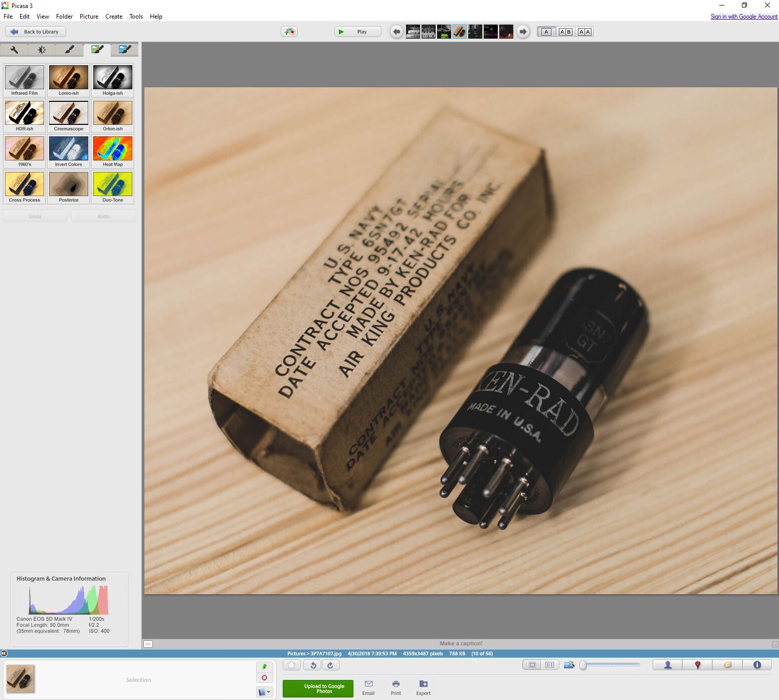Star the current photo
Viewport: 779px width, 700px height.
292,665
